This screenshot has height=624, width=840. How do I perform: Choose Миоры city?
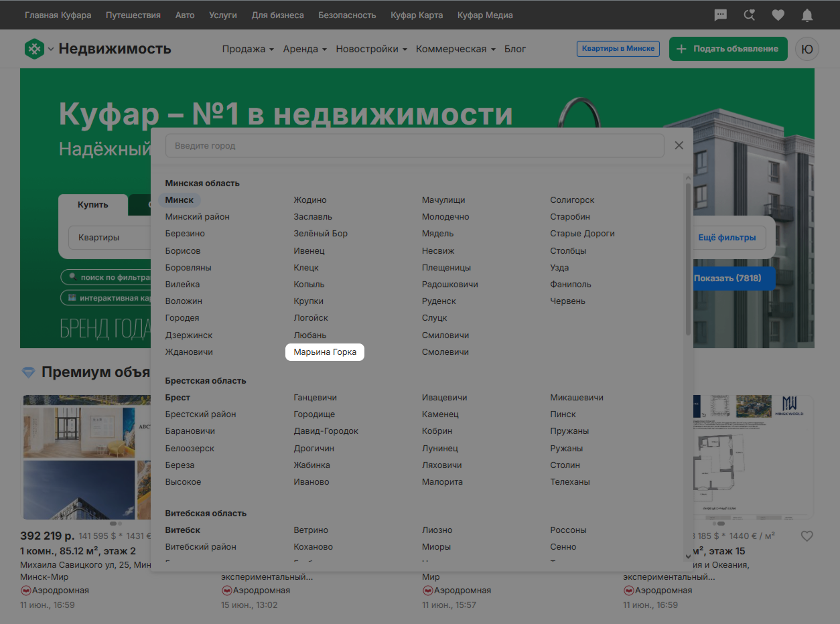436,547
